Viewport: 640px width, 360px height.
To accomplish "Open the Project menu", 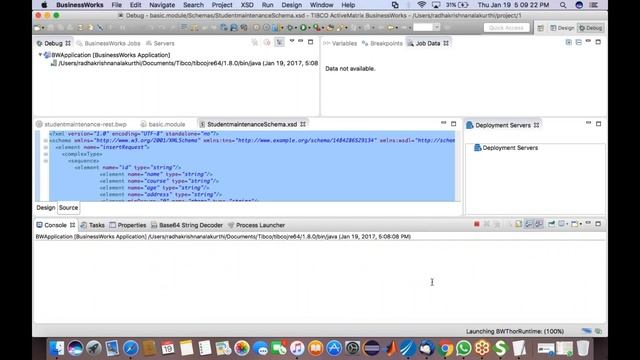I will [222, 5].
